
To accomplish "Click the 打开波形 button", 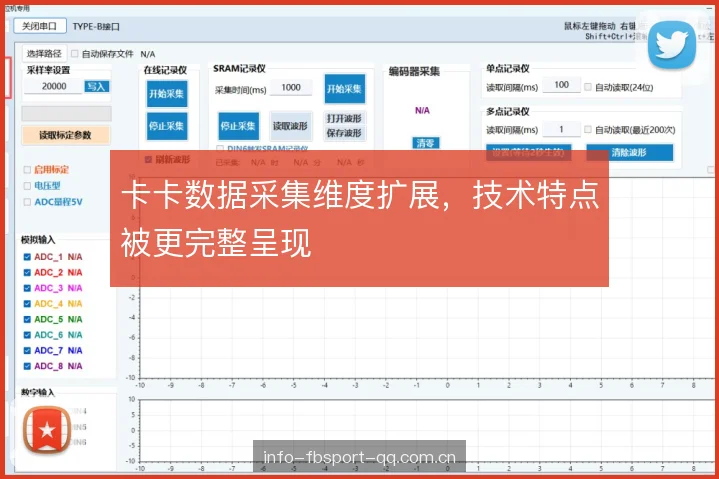I will (344, 119).
